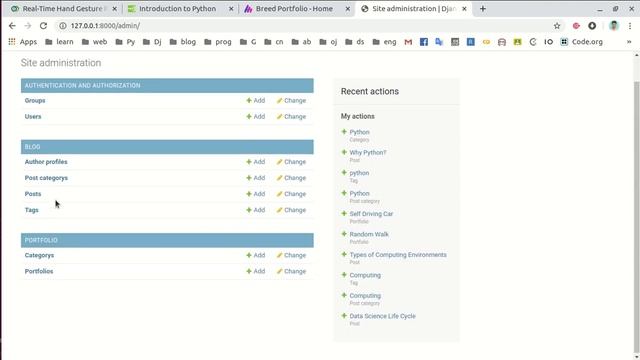Image resolution: width=640 pixels, height=360 pixels.
Task: Open the ds bookmarks folder
Action: click(x=355, y=42)
